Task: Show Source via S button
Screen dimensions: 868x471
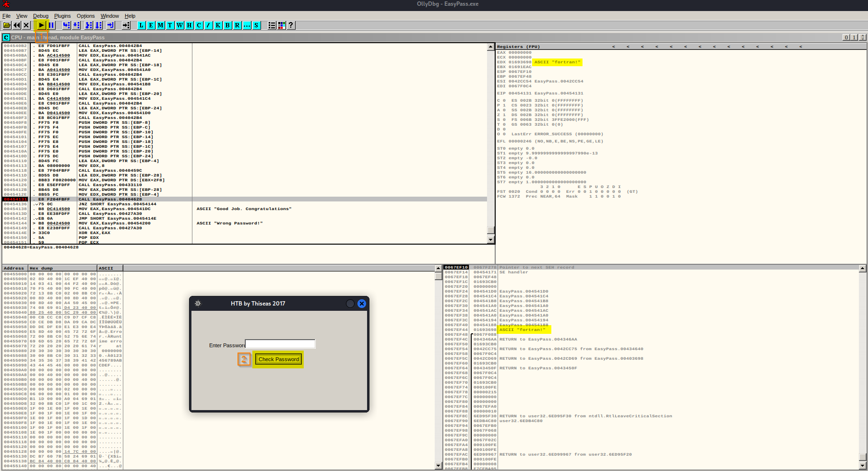Action: (x=257, y=25)
